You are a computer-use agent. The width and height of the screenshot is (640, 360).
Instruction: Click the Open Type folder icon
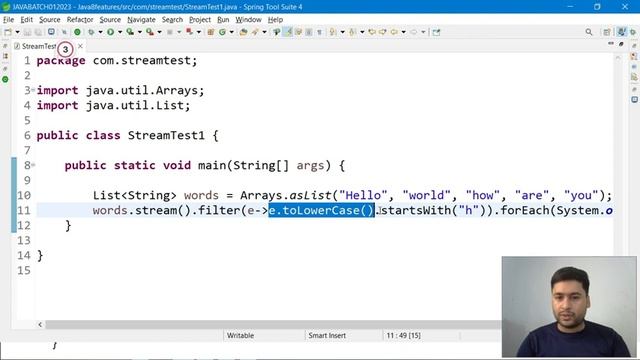click(x=243, y=32)
